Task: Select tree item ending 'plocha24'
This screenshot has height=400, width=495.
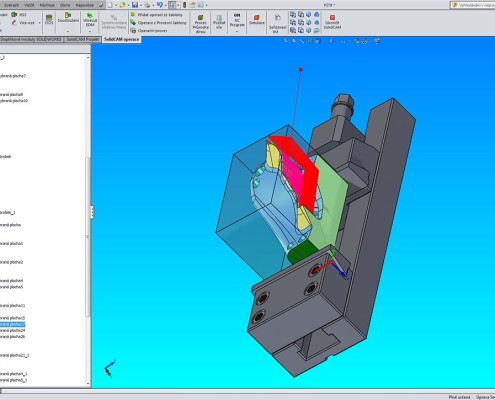Action: coord(13,330)
